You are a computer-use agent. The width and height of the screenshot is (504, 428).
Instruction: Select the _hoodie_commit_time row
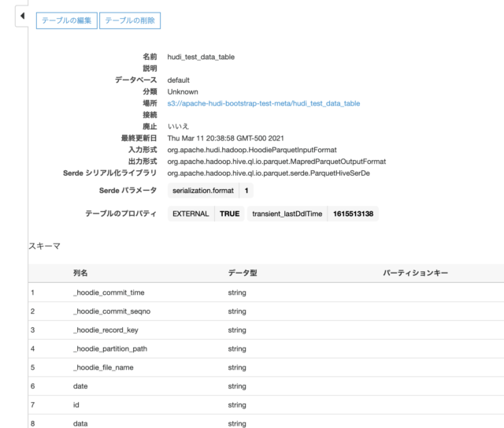coord(266,292)
